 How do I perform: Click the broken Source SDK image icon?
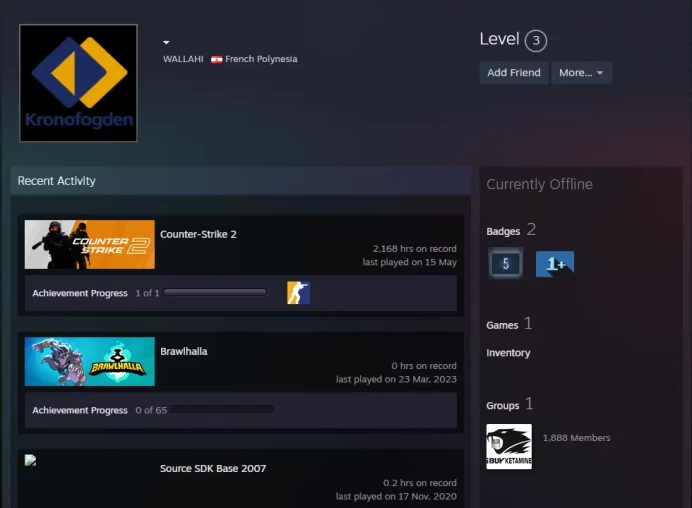click(30, 460)
